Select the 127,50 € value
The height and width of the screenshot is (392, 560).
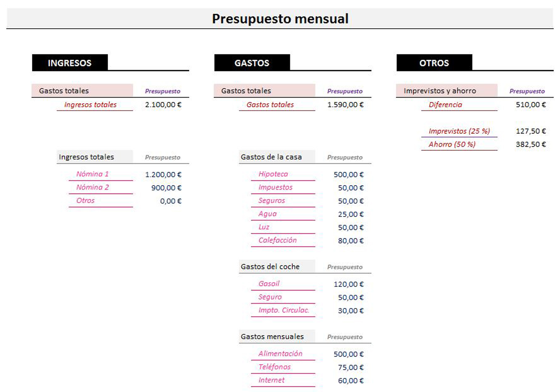click(531, 131)
